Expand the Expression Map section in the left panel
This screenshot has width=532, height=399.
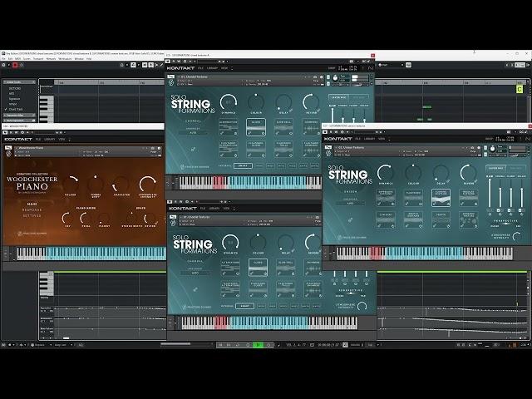coord(19,116)
